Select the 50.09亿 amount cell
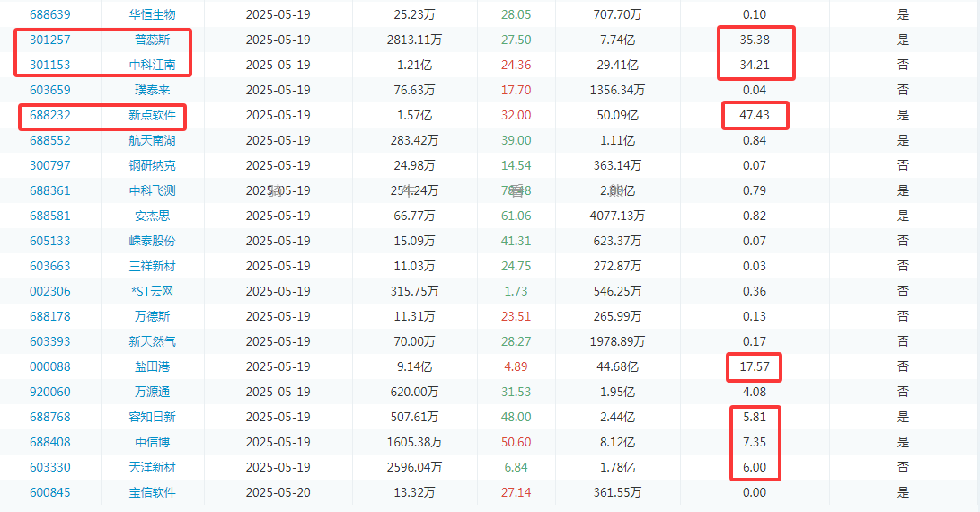 (617, 115)
